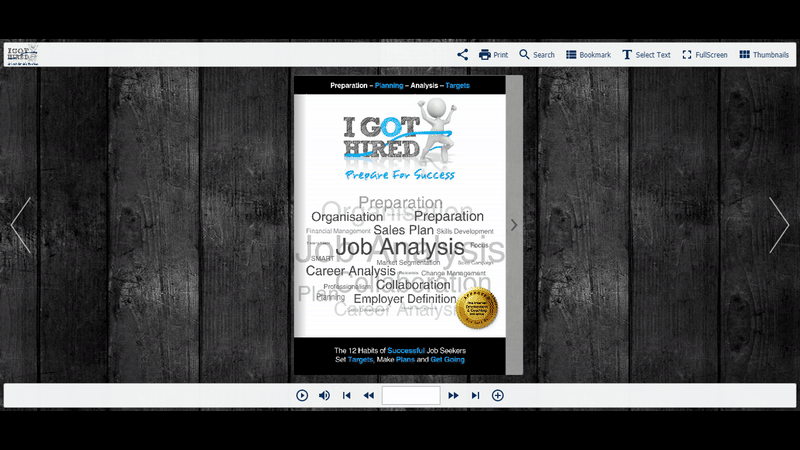Click the page-edge chevron on book cover
The width and height of the screenshot is (800, 450).
514,225
